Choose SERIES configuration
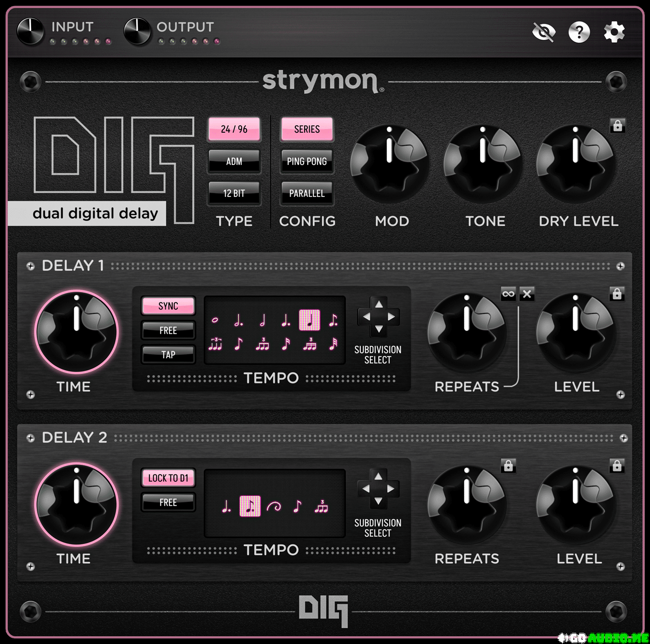Image resolution: width=650 pixels, height=644 pixels. tap(307, 129)
